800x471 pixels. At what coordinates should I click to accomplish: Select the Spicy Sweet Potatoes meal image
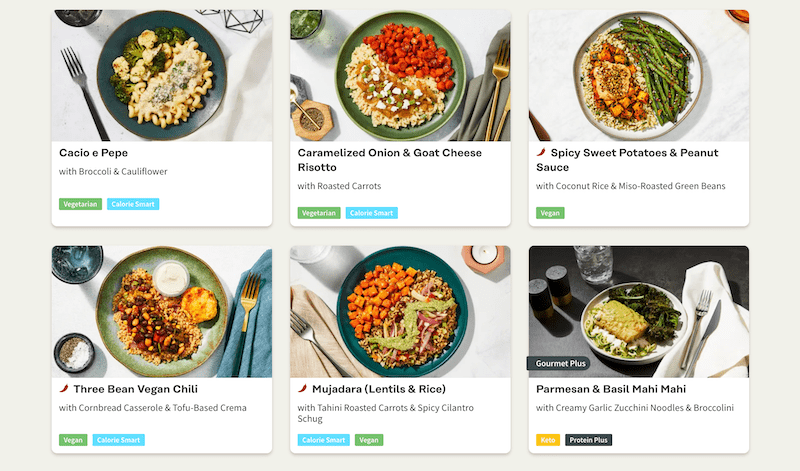(x=639, y=76)
